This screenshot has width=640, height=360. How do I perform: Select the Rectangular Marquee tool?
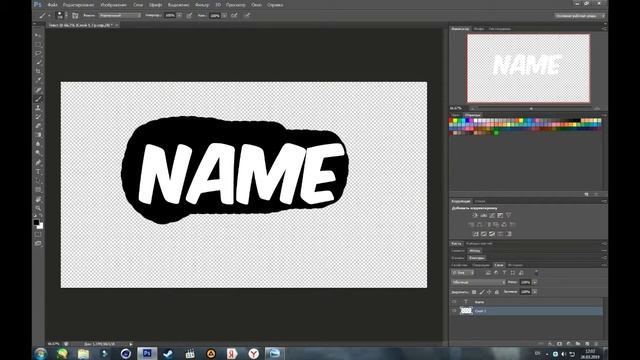point(38,44)
